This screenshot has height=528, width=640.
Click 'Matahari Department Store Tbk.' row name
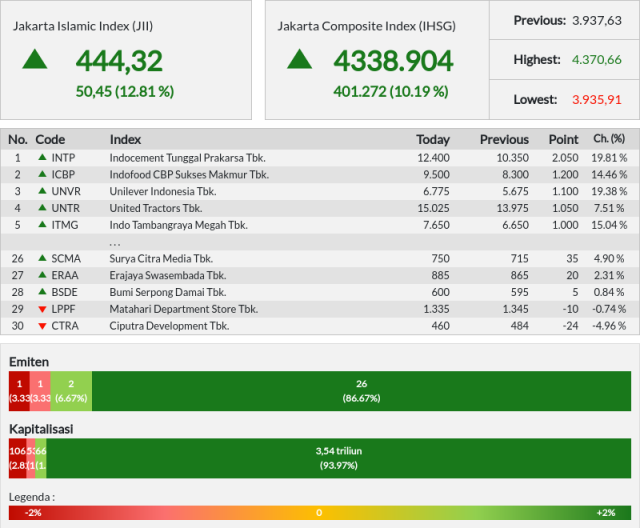[184, 309]
